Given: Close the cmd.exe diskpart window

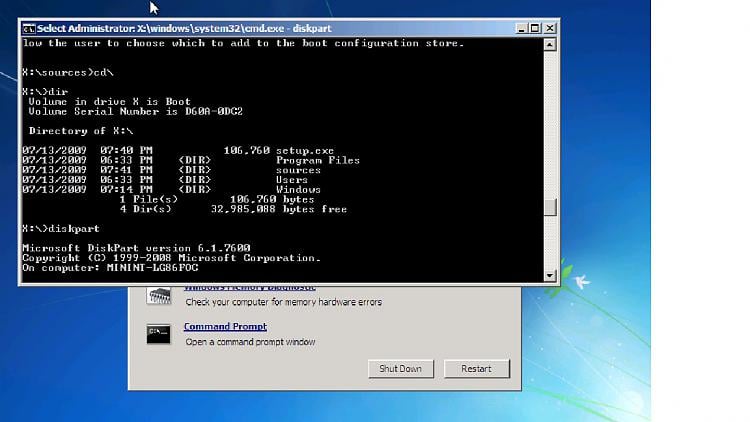Looking at the screenshot, I should pos(550,29).
